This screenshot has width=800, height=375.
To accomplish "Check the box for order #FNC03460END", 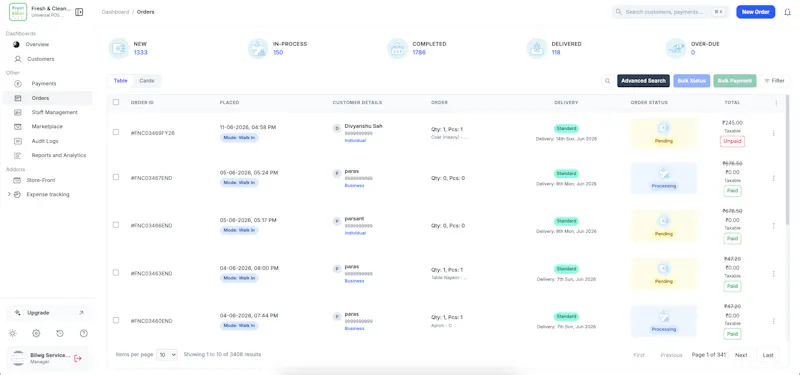I will coord(116,320).
